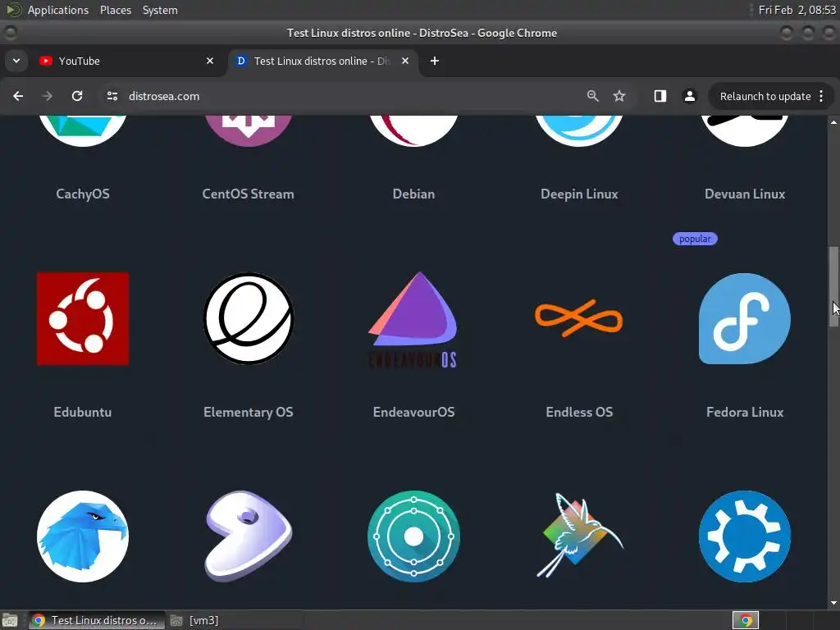Viewport: 840px width, 630px height.
Task: Click the Debian swirl logo
Action: [413, 130]
